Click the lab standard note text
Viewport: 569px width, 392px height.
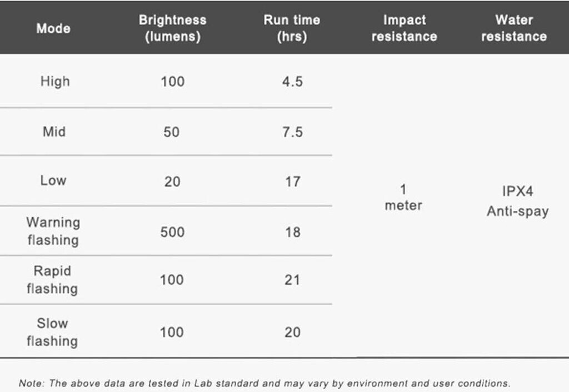pos(264,383)
